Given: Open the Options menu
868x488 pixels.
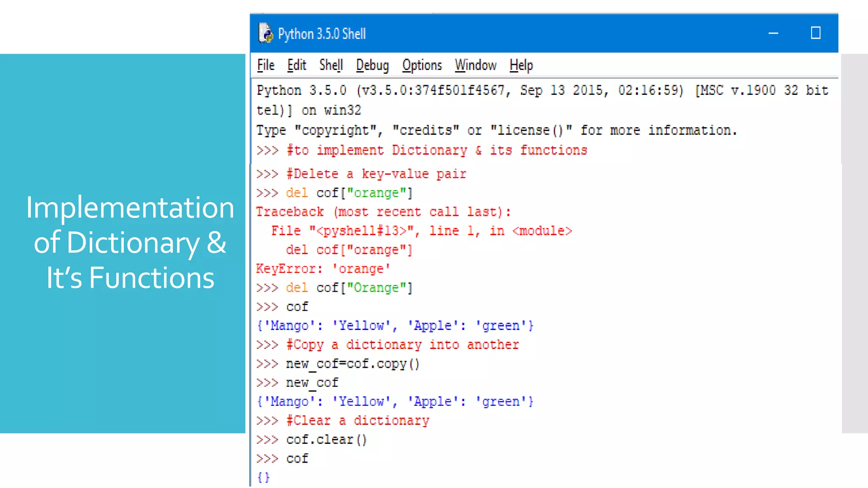Looking at the screenshot, I should (x=422, y=65).
